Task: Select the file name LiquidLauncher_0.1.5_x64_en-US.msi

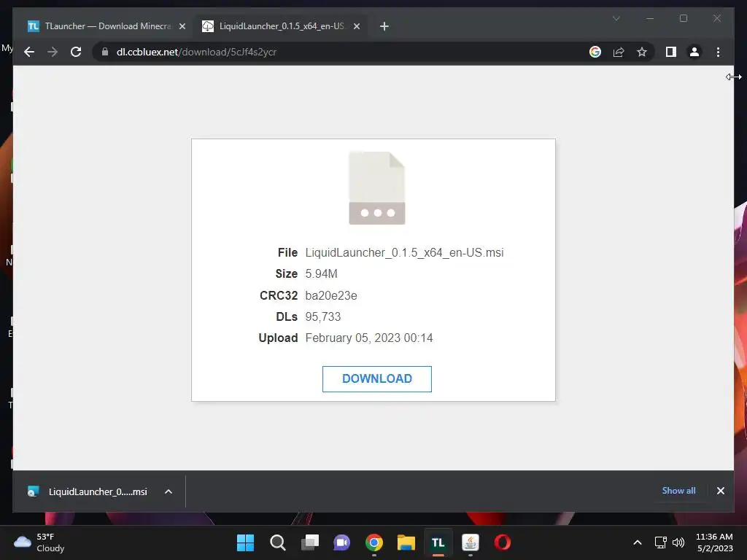Action: click(404, 253)
